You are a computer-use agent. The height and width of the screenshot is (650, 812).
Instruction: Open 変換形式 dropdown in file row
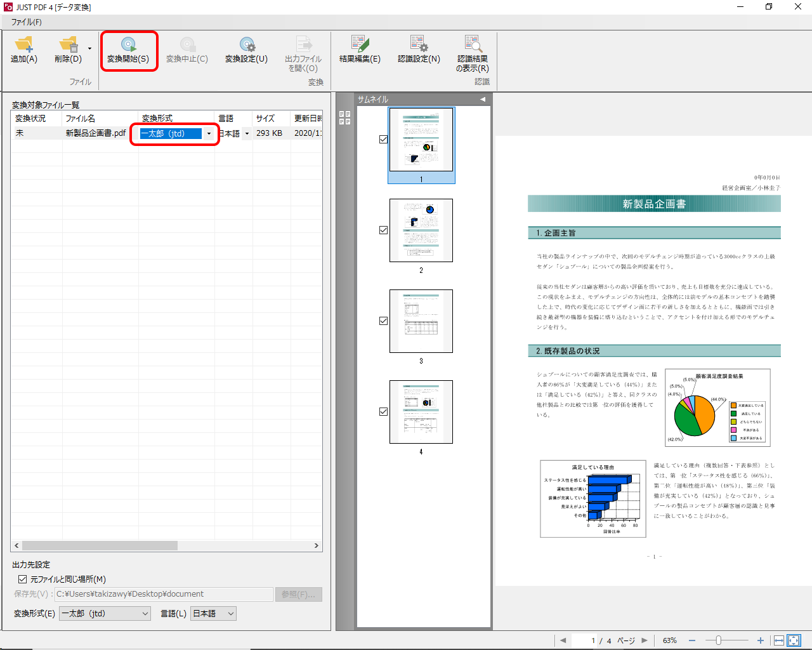coord(209,133)
